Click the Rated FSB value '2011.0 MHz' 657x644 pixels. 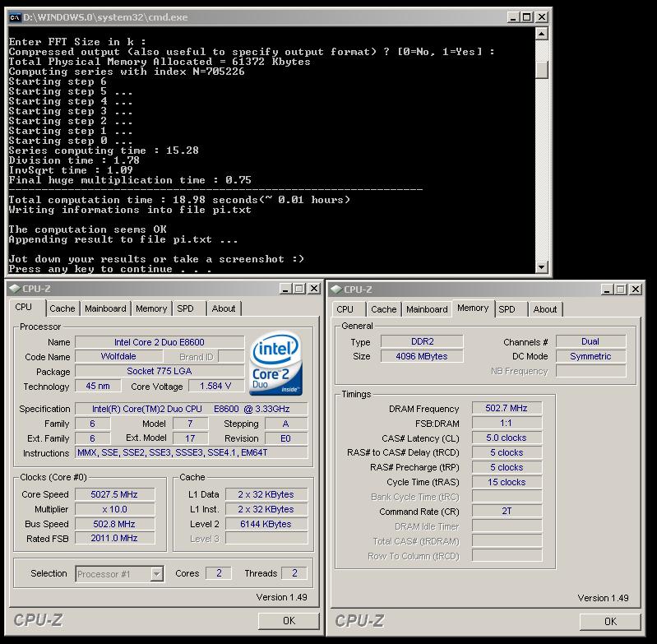click(x=115, y=538)
